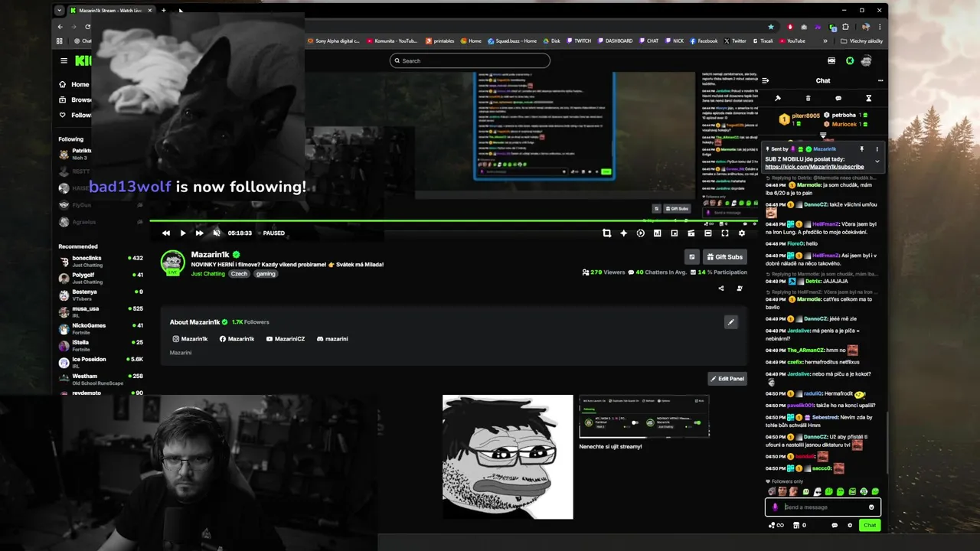Open the shop icon showing 0
Viewport: 980px width, 551px height.
click(799, 525)
